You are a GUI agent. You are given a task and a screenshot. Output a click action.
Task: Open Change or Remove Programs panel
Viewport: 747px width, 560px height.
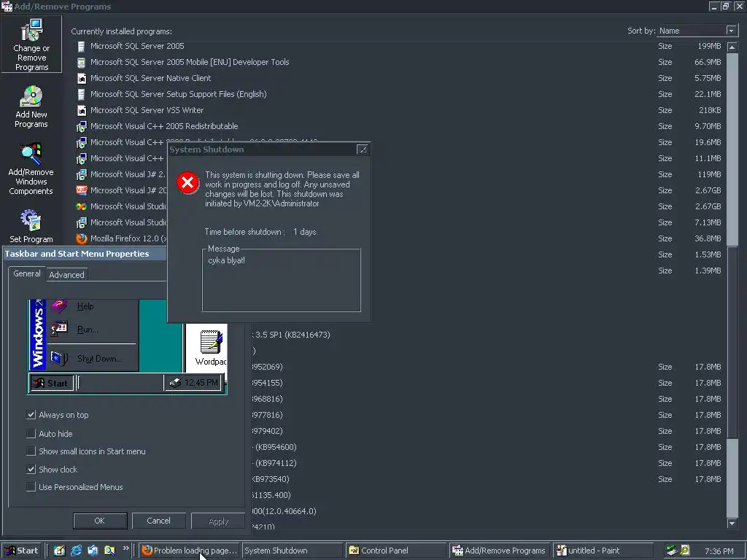click(31, 44)
